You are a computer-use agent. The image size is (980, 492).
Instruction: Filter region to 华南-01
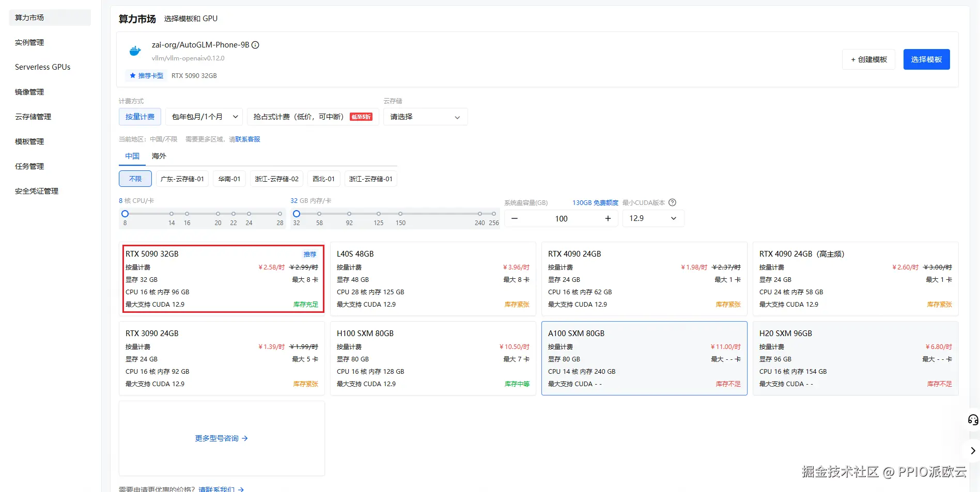coord(229,179)
